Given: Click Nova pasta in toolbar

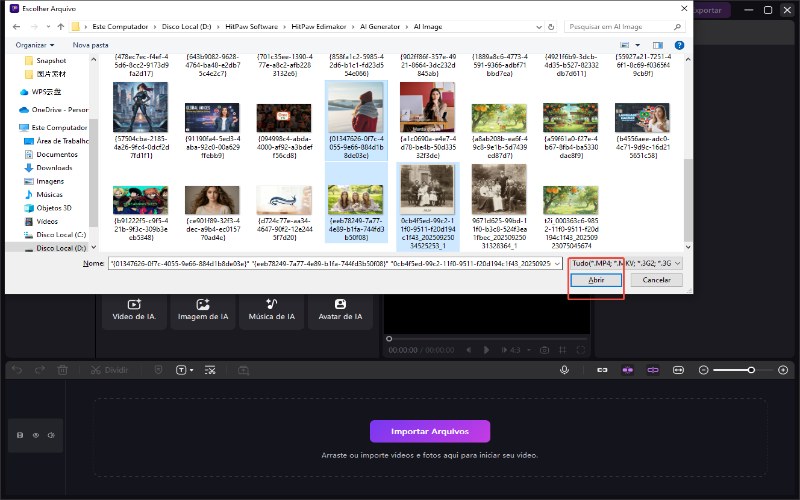Looking at the screenshot, I should click(90, 45).
